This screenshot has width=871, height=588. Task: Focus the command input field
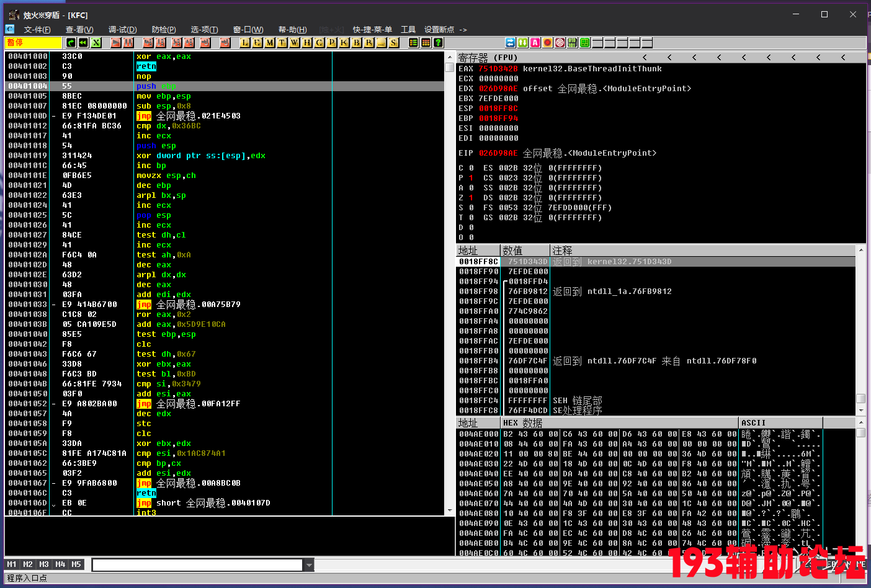point(198,564)
